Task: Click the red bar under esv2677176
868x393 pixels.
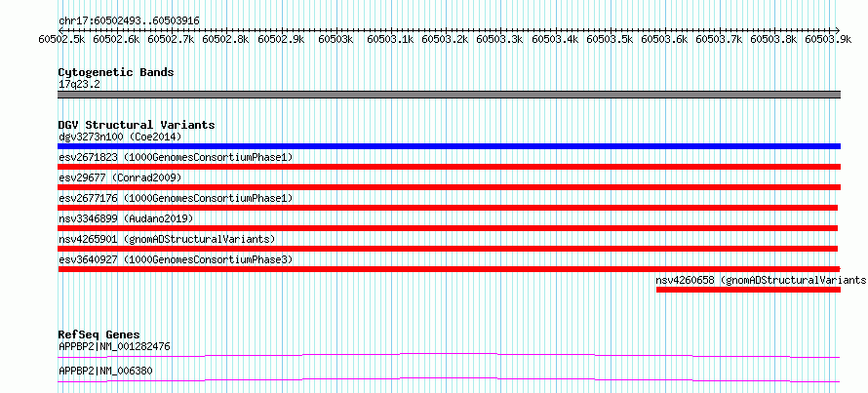Action: 448,208
